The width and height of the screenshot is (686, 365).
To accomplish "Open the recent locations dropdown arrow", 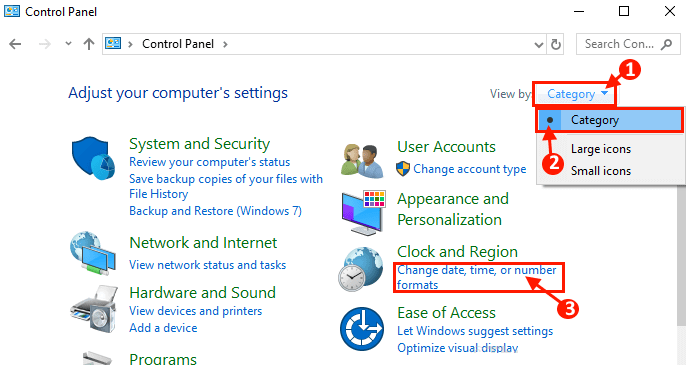I will tap(68, 44).
